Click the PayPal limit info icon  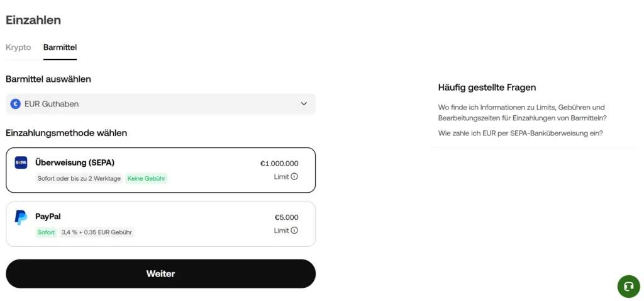(294, 230)
